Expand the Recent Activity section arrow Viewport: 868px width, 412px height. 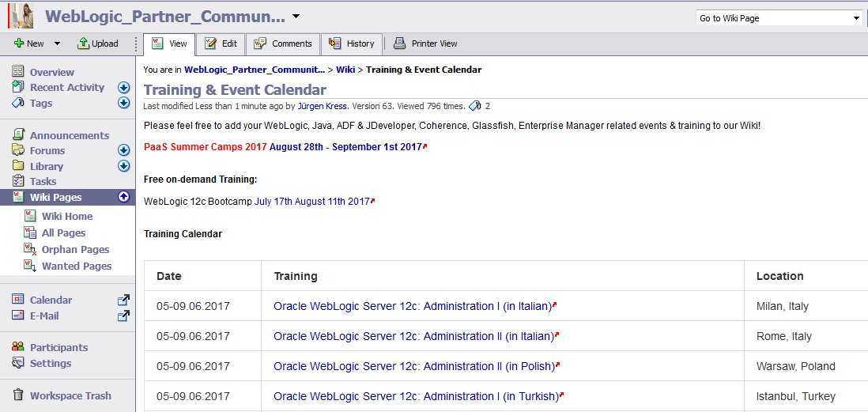123,88
